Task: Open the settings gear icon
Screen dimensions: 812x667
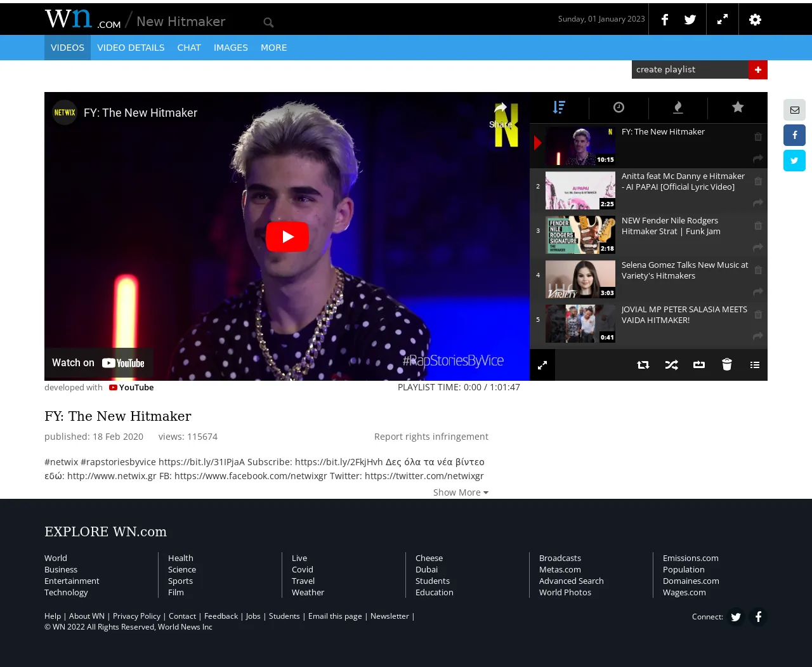Action: [x=755, y=20]
